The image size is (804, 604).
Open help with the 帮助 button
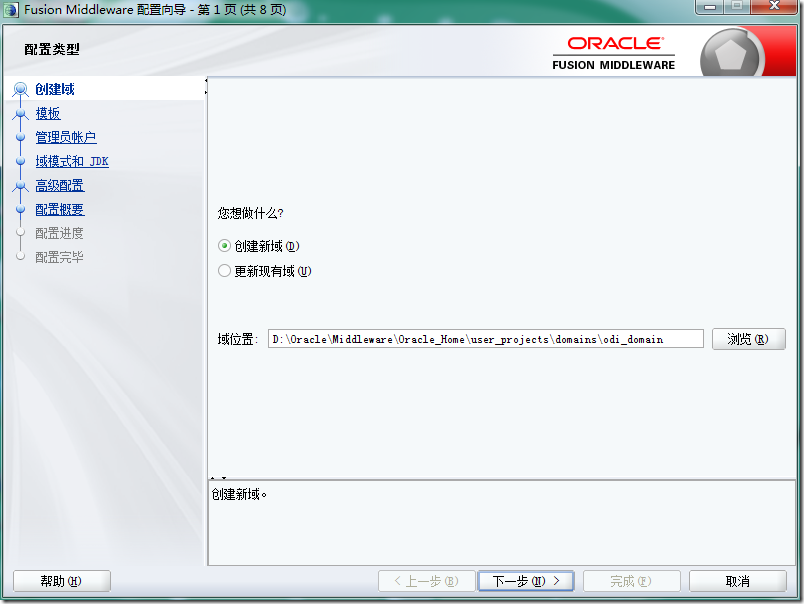pos(62,581)
